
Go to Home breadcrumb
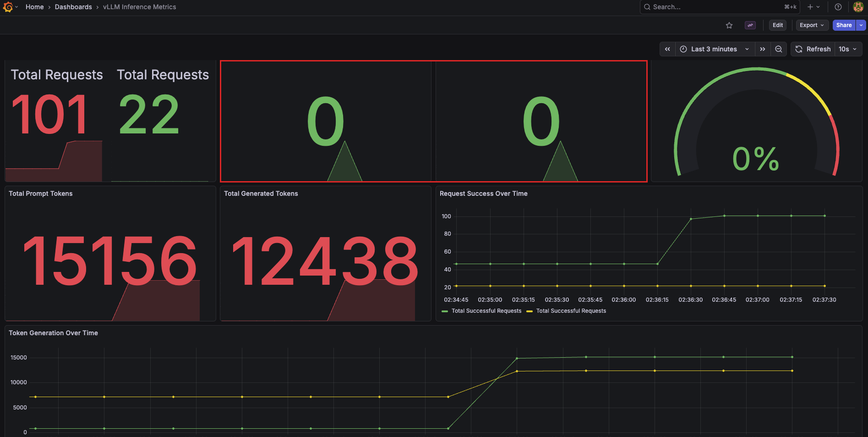[35, 7]
